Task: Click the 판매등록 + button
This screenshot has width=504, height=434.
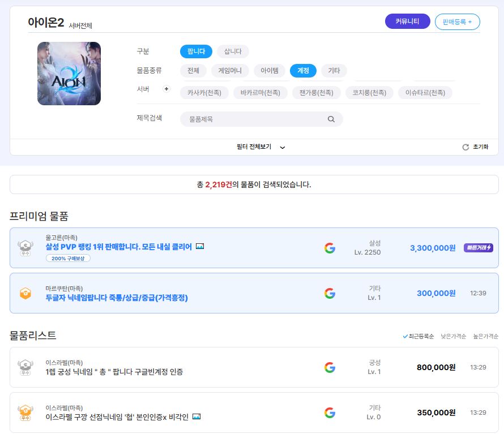Action: click(457, 22)
